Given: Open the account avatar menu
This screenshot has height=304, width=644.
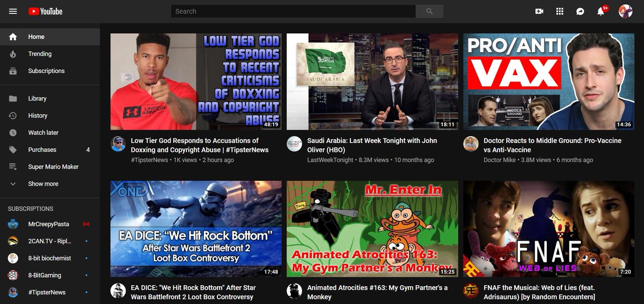Looking at the screenshot, I should [x=625, y=11].
